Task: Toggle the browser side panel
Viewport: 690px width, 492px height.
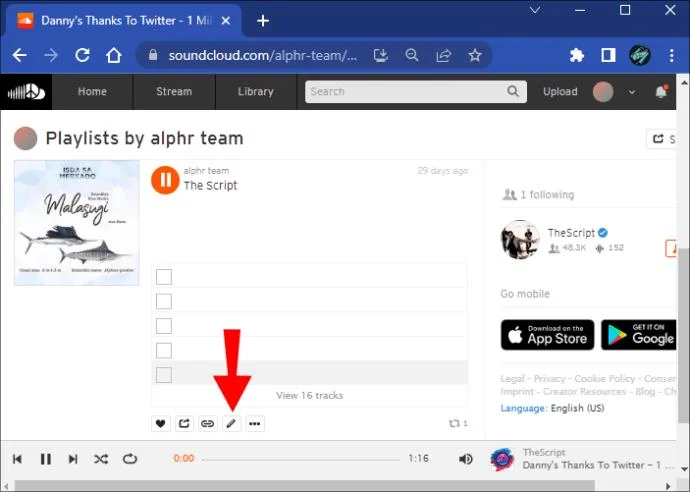Action: click(608, 55)
